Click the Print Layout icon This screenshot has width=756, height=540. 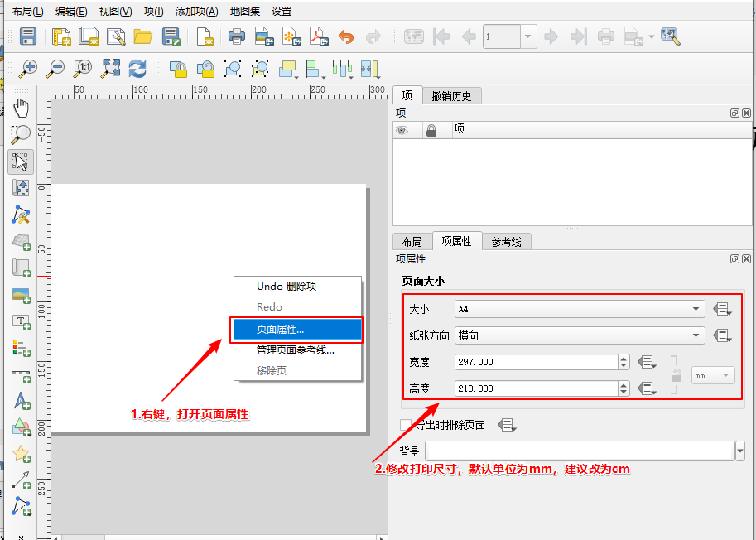(237, 36)
